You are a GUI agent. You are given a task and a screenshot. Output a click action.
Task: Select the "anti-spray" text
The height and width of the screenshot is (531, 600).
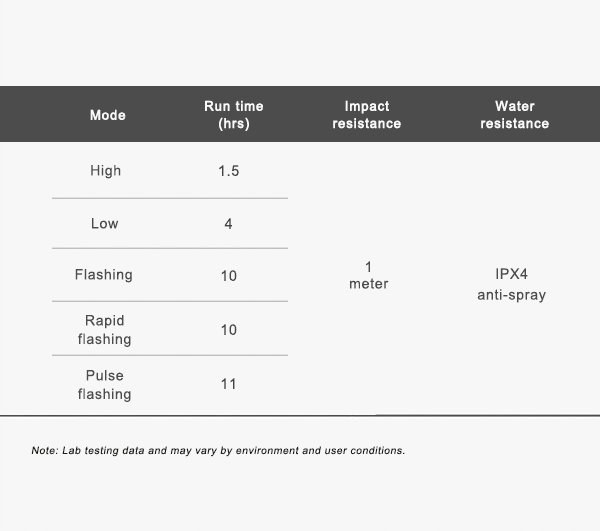tap(511, 295)
